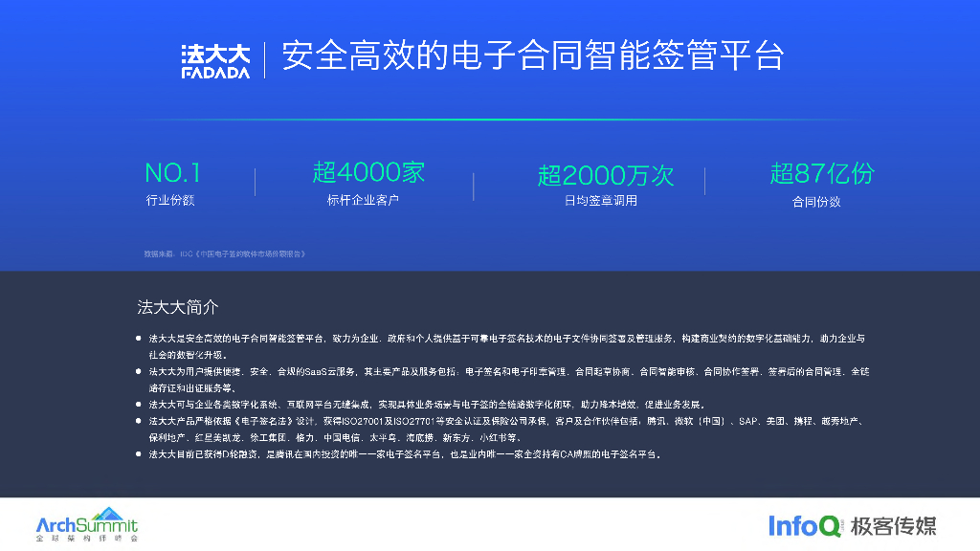Click the line starting 保利地产、红星美凯龙
Screen dimensions: 980x551
[x=337, y=438]
